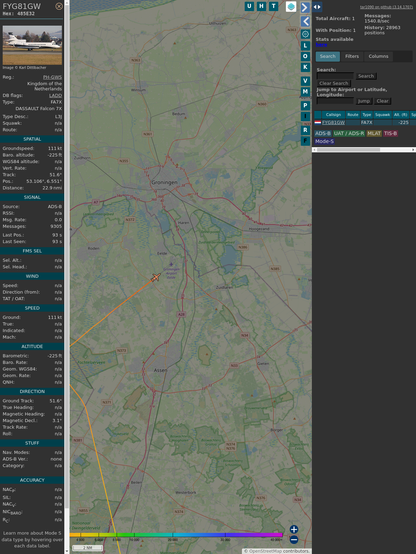Toggle the O map button
Viewport: 416px width, 554px height.
(x=305, y=56)
